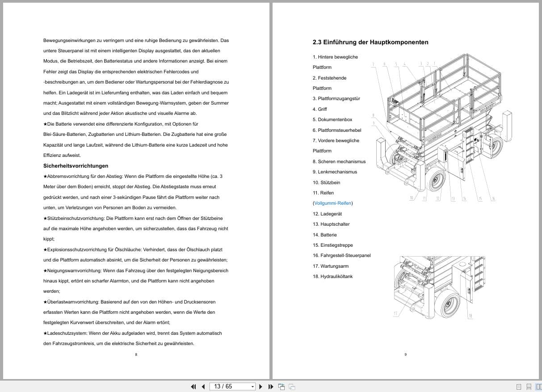
Task: Open the page number dropdown arrow
Action: (x=252, y=387)
